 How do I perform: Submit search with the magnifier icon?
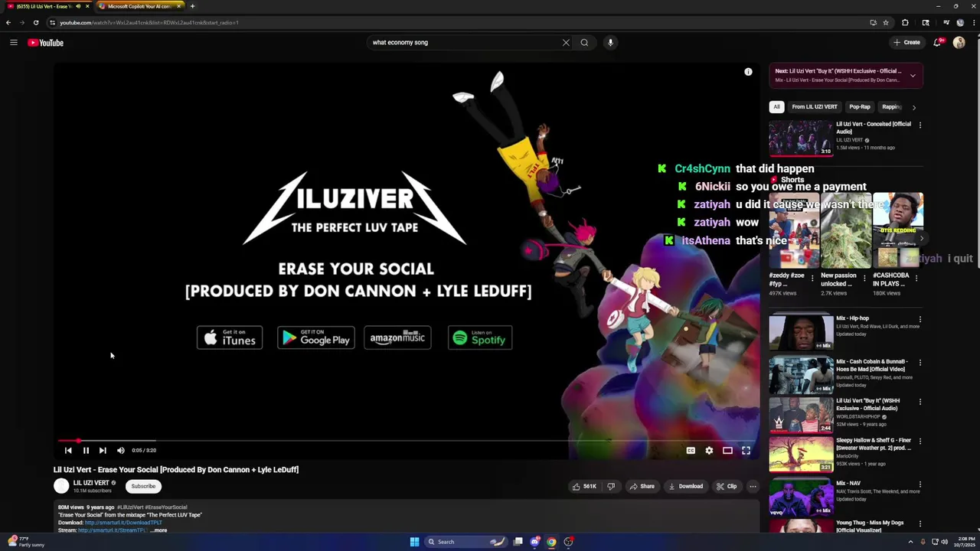tap(584, 43)
